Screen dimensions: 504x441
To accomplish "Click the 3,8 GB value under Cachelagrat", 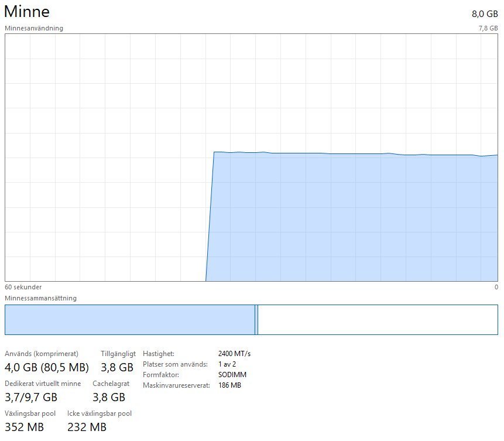I will coord(109,398).
